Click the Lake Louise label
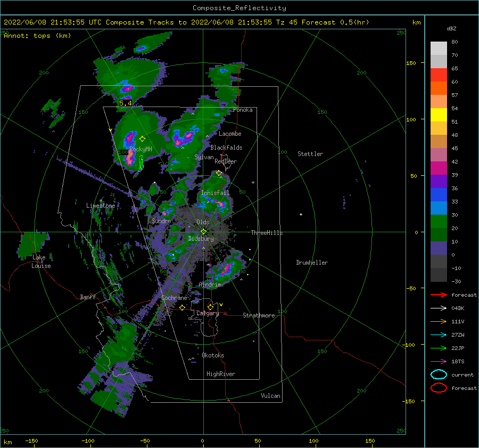Screen dimensions: 479x448 [x=41, y=262]
